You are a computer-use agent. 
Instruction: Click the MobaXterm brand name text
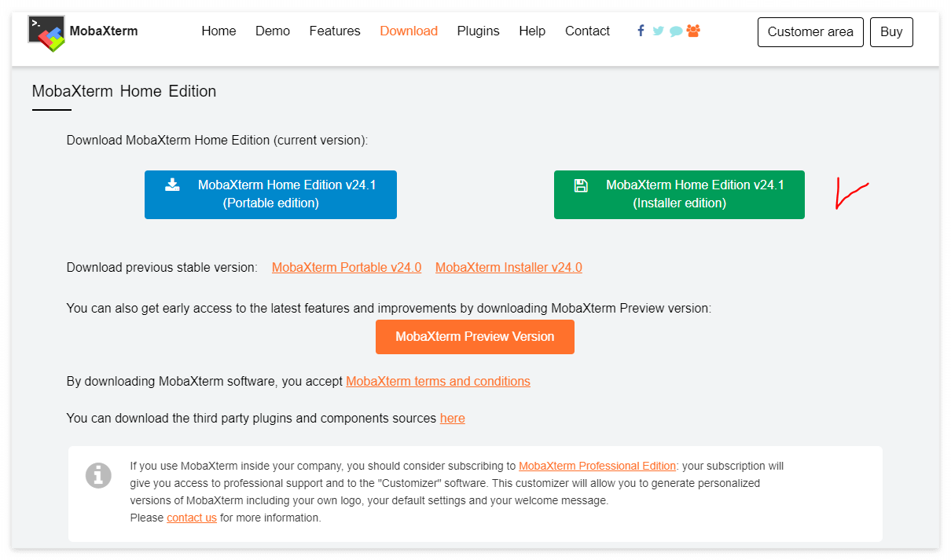(x=104, y=31)
